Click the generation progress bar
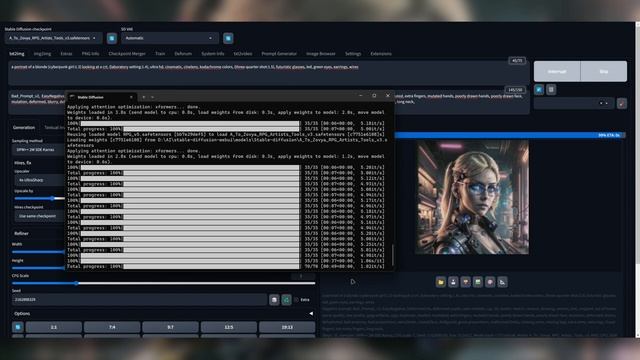This screenshot has width=640, height=360. (x=509, y=135)
